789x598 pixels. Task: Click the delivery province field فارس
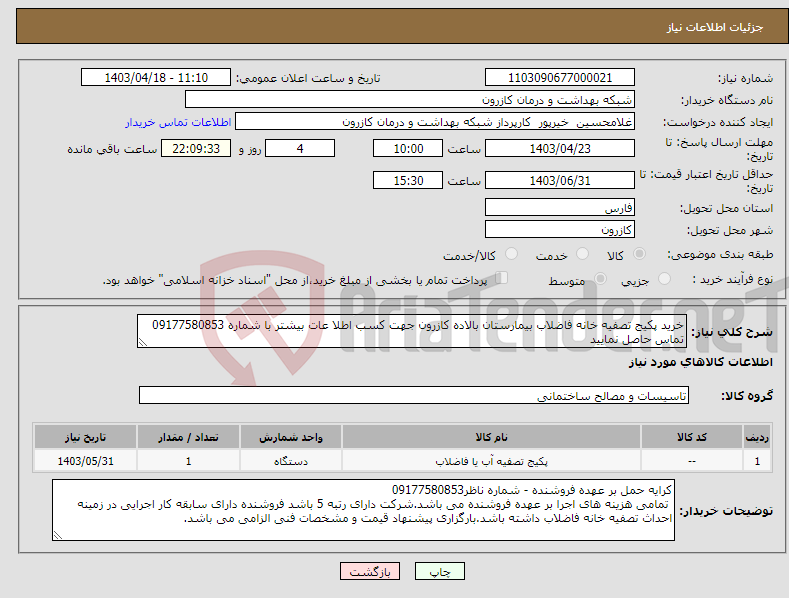pyautogui.click(x=560, y=207)
